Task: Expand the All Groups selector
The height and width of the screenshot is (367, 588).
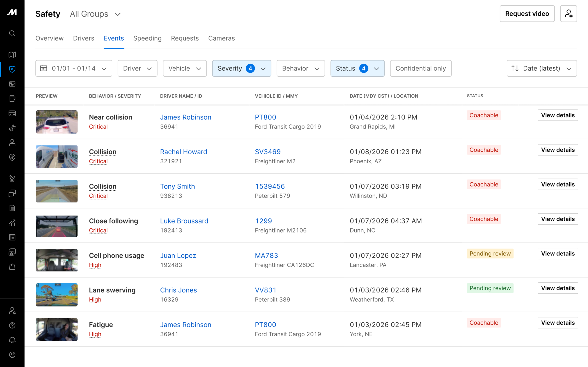Action: tap(95, 14)
